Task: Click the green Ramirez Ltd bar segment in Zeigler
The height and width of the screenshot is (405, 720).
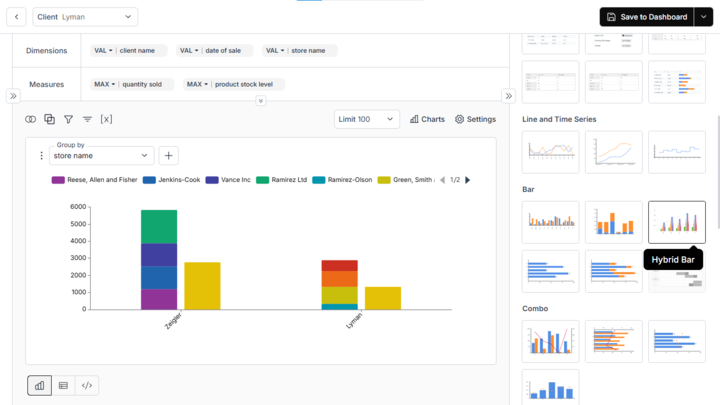Action: point(159,227)
